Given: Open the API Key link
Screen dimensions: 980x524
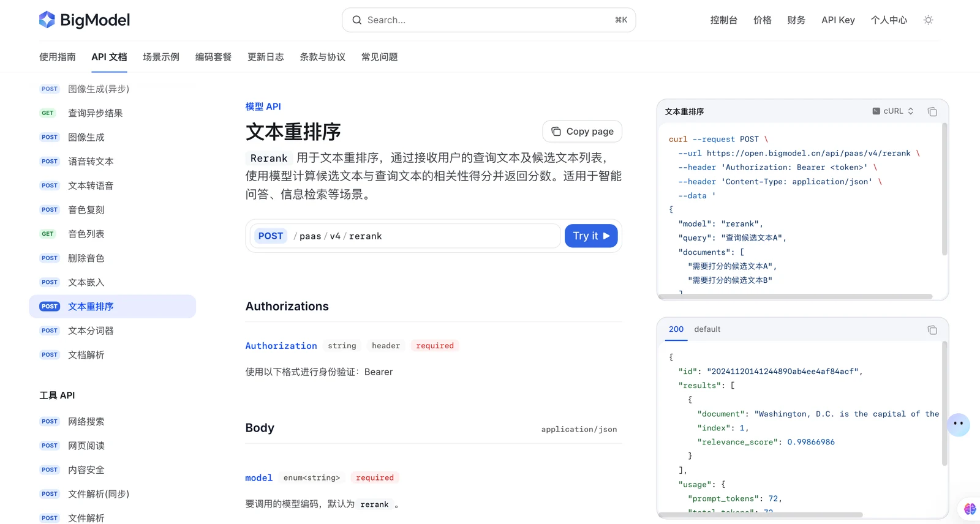Looking at the screenshot, I should 838,20.
